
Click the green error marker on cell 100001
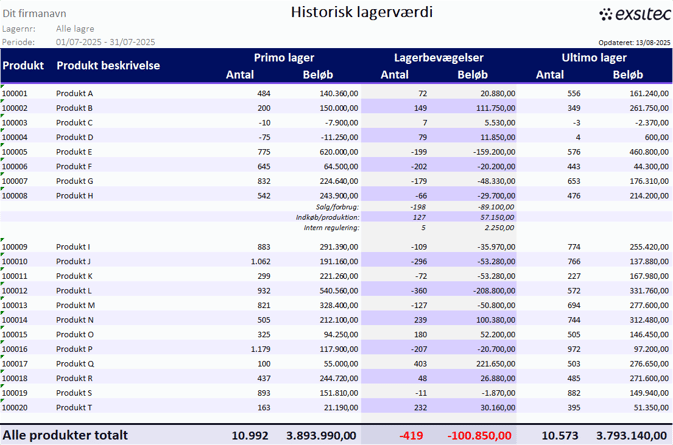pos(3,88)
